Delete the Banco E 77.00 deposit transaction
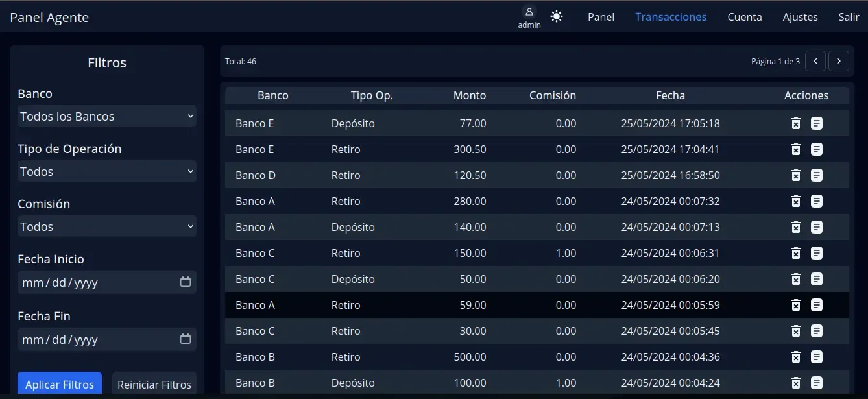The height and width of the screenshot is (399, 868). tap(796, 123)
